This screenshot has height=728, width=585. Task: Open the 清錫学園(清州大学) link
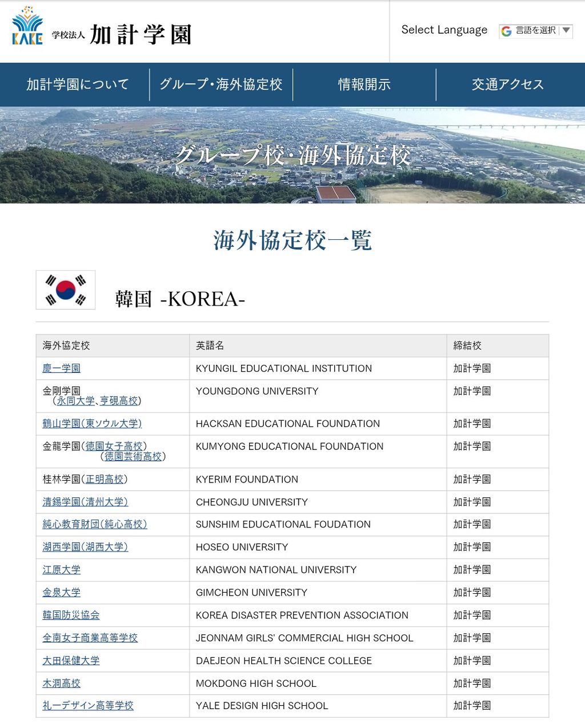pos(85,502)
